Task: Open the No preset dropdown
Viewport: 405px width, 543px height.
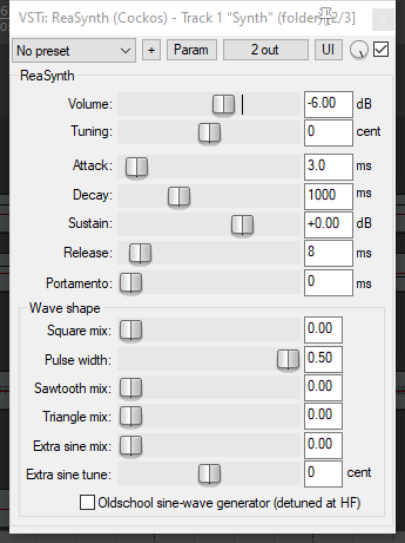Action: [74, 51]
